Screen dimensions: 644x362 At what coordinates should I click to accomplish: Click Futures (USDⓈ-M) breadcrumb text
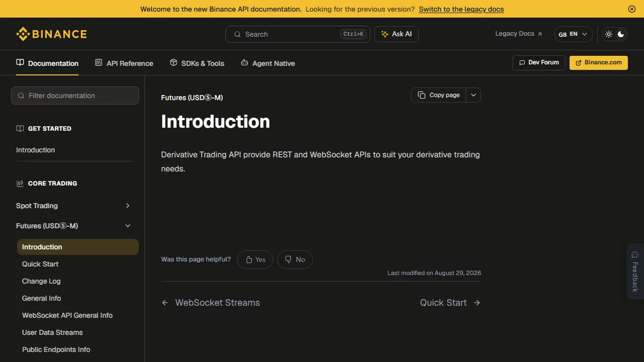pos(192,98)
